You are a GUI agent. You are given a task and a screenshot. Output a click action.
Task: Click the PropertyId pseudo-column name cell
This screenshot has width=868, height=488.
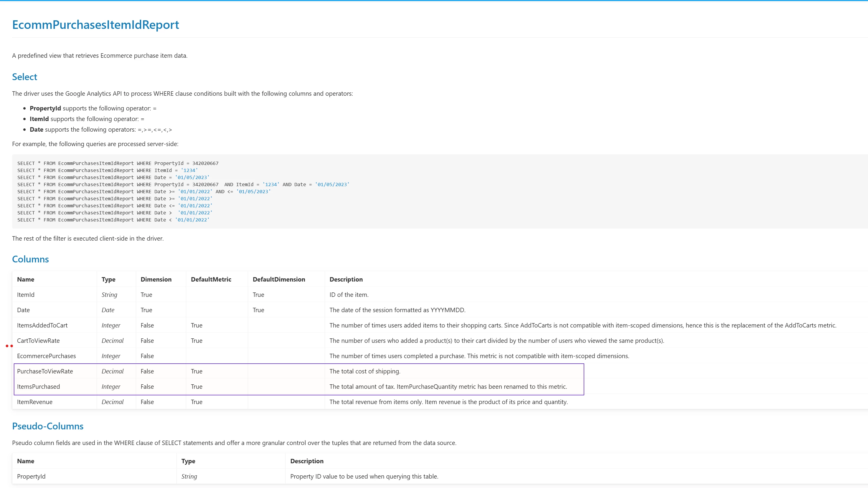click(x=31, y=476)
